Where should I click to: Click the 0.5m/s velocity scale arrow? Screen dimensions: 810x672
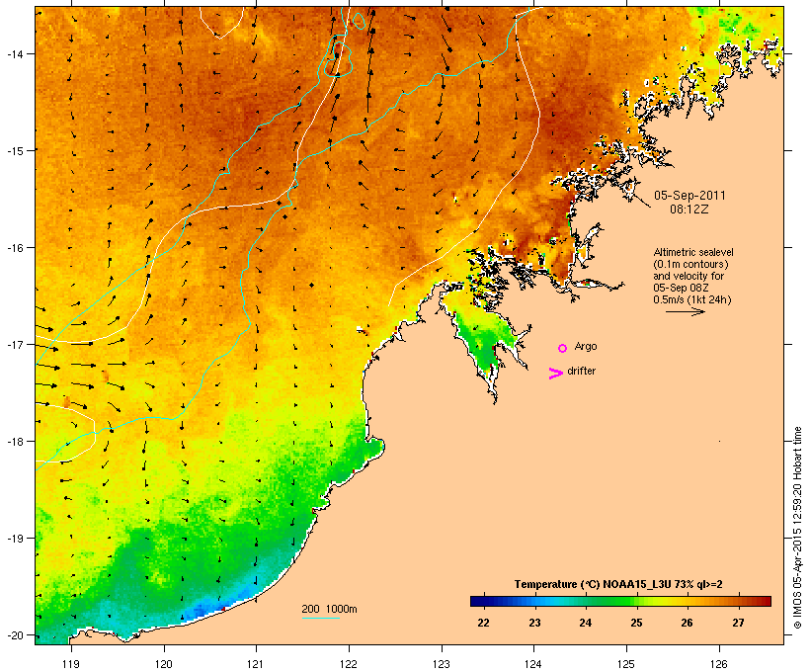[685, 311]
